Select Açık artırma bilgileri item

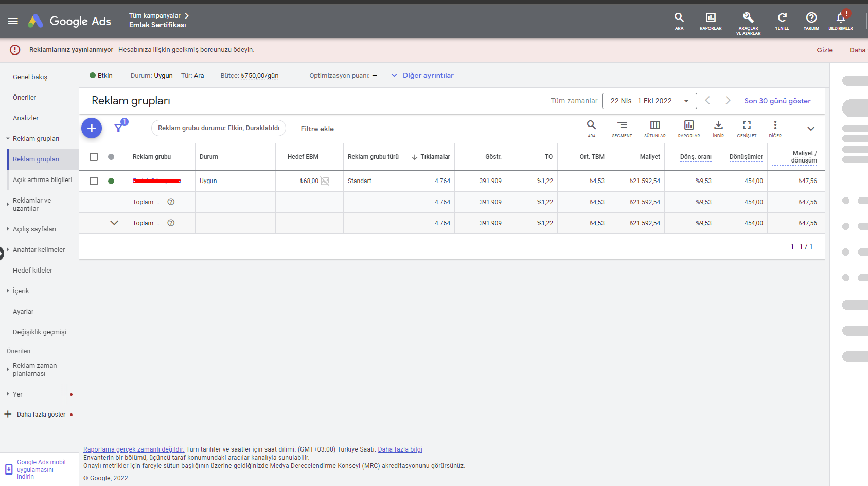click(x=43, y=180)
